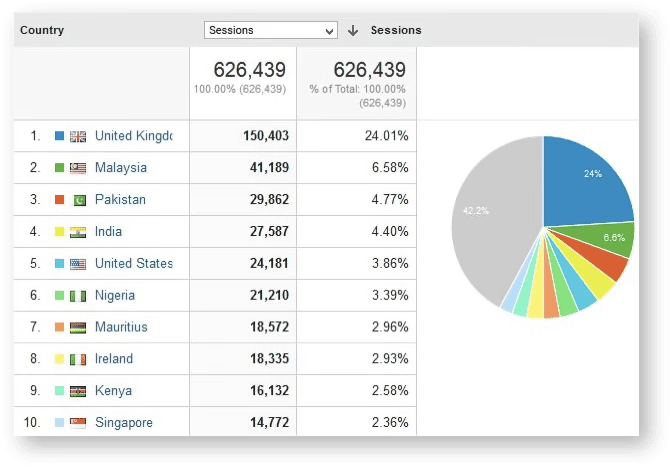Click the United States flag icon
The height and width of the screenshot is (467, 670).
click(78, 264)
